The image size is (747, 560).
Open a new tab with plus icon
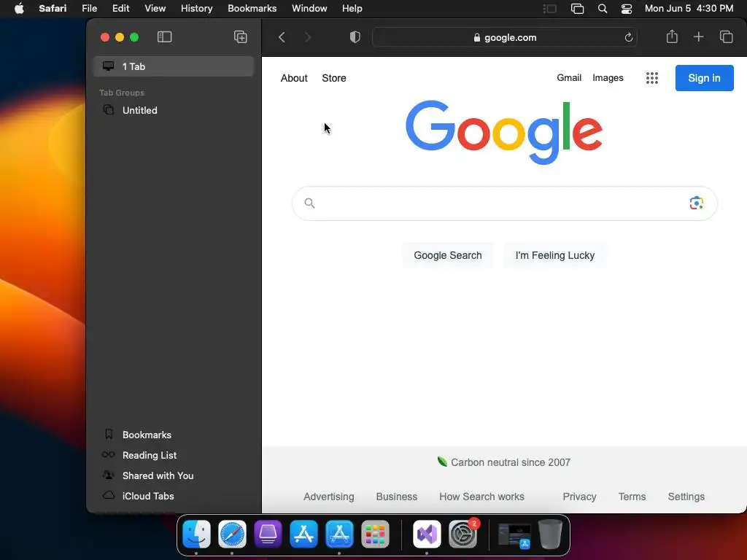698,36
